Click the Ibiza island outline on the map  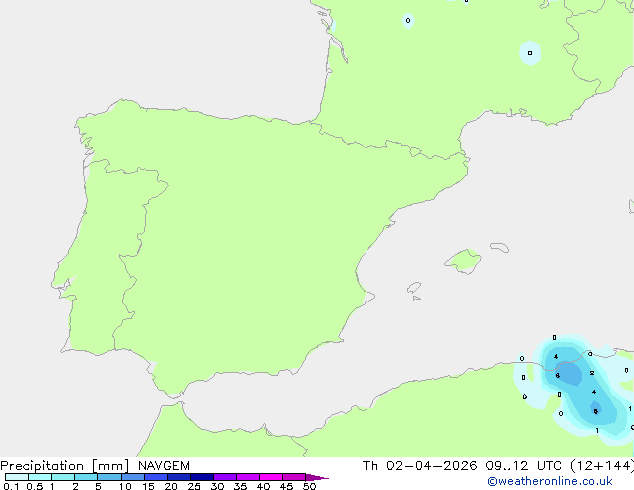(414, 288)
